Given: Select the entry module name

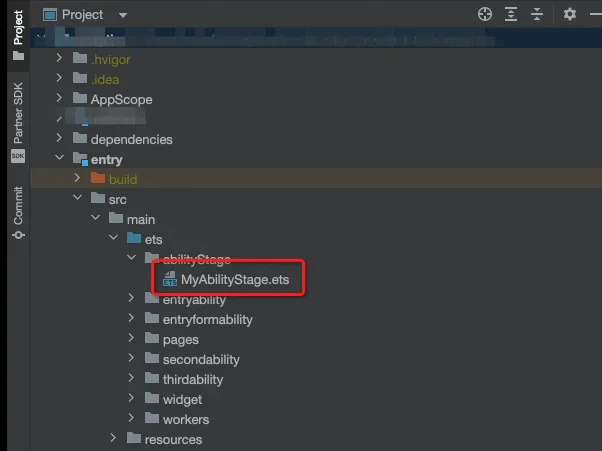Looking at the screenshot, I should (107, 160).
